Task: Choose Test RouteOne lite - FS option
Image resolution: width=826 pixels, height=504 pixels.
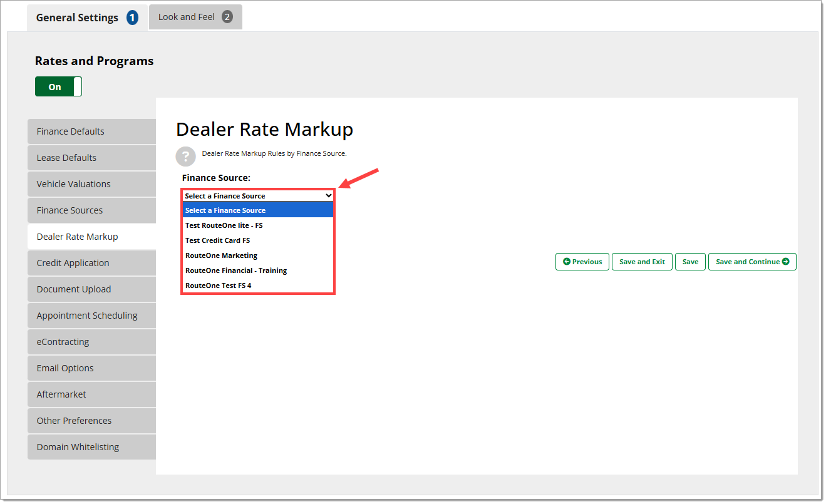Action: 224,225
